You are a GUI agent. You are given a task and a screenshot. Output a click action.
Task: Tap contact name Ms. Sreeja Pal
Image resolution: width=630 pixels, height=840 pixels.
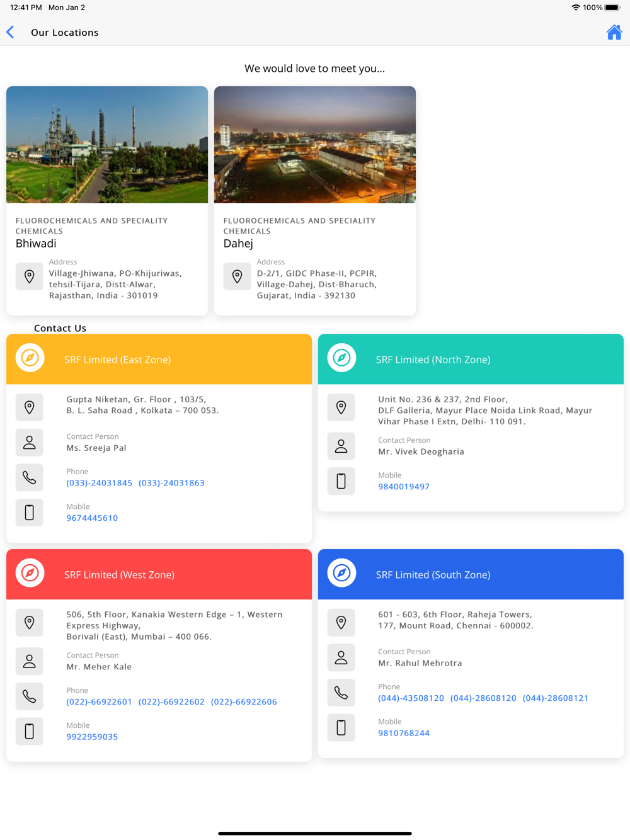click(x=96, y=448)
